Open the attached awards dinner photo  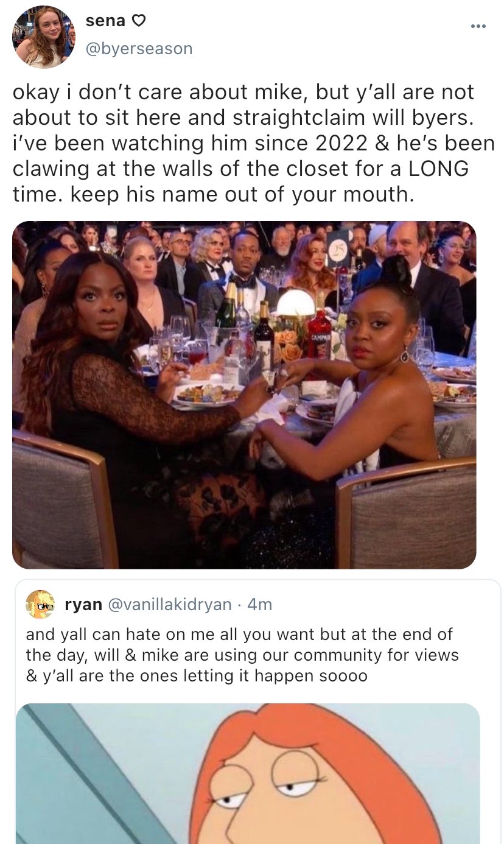[244, 395]
